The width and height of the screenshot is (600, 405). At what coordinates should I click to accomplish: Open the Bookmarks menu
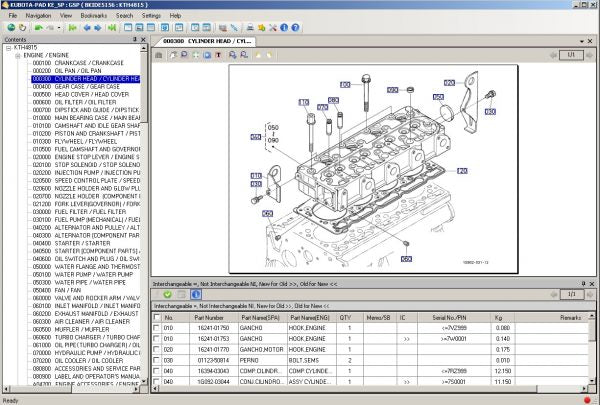pos(93,16)
